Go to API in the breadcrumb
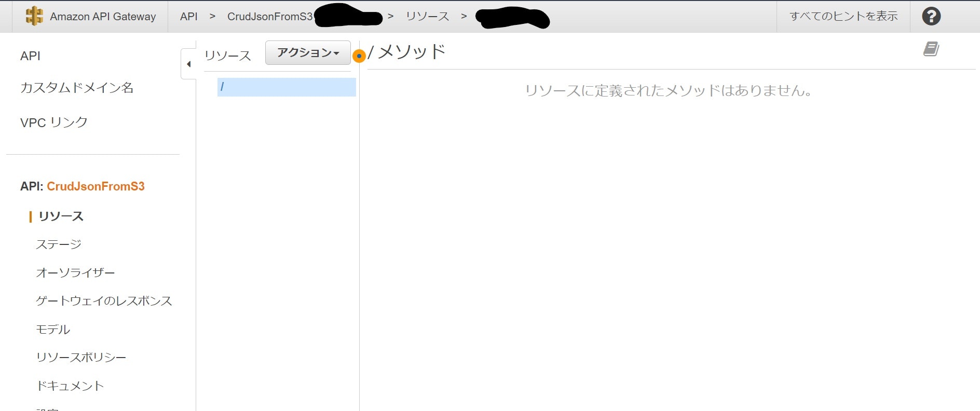 click(x=189, y=17)
